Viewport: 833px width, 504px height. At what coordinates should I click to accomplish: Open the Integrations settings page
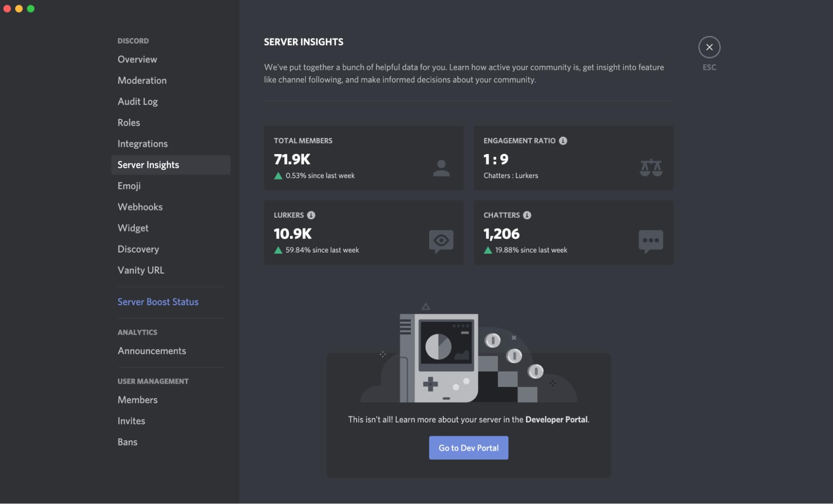point(143,143)
